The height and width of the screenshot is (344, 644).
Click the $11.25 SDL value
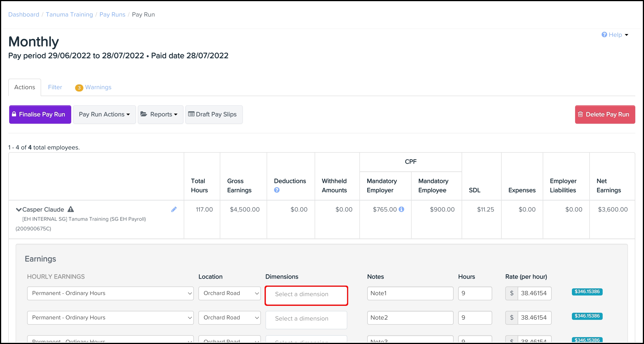(x=486, y=209)
